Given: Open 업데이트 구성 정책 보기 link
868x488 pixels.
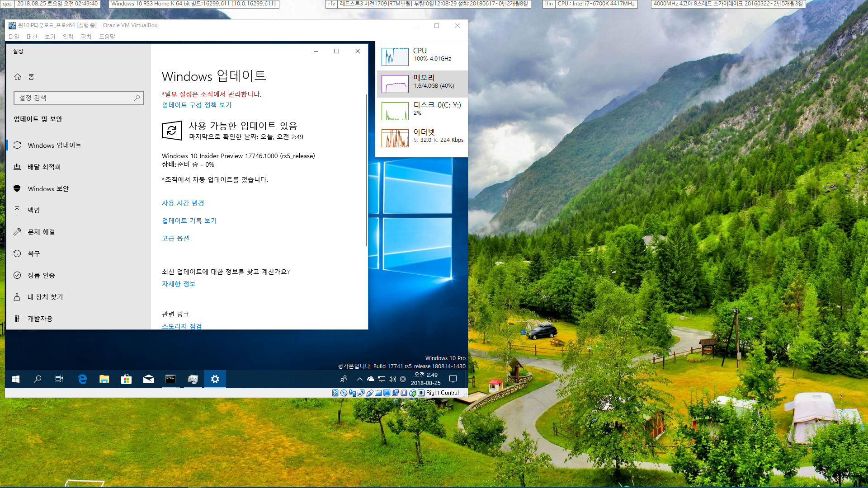Looking at the screenshot, I should click(197, 105).
